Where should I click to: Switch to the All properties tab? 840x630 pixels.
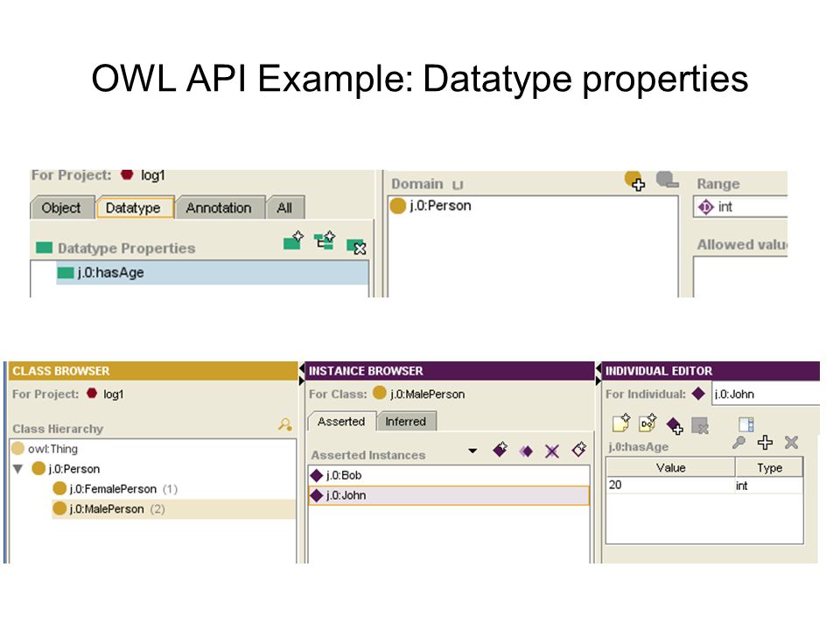(x=285, y=208)
